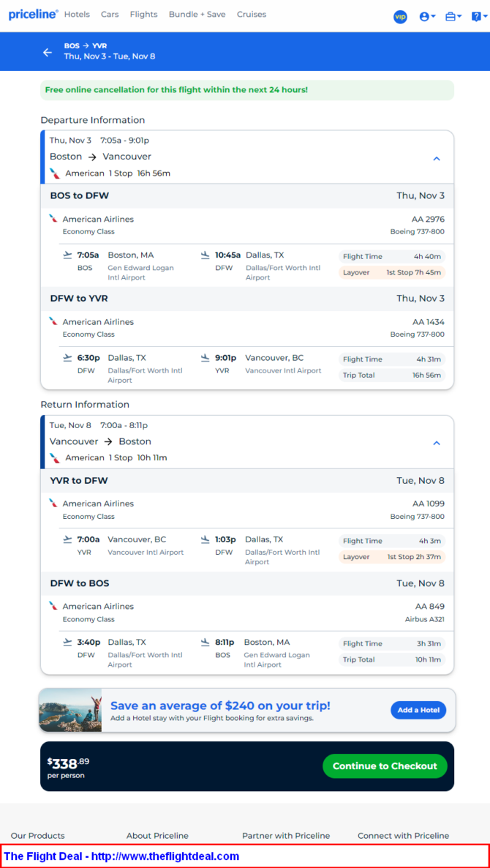Viewport: 490px width, 868px height.
Task: Collapse the Vancouver to Boston return details
Action: (437, 443)
